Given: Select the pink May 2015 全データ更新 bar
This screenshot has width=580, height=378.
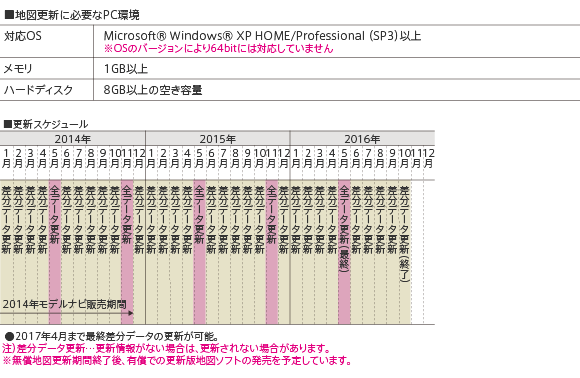Looking at the screenshot, I should click(199, 252).
